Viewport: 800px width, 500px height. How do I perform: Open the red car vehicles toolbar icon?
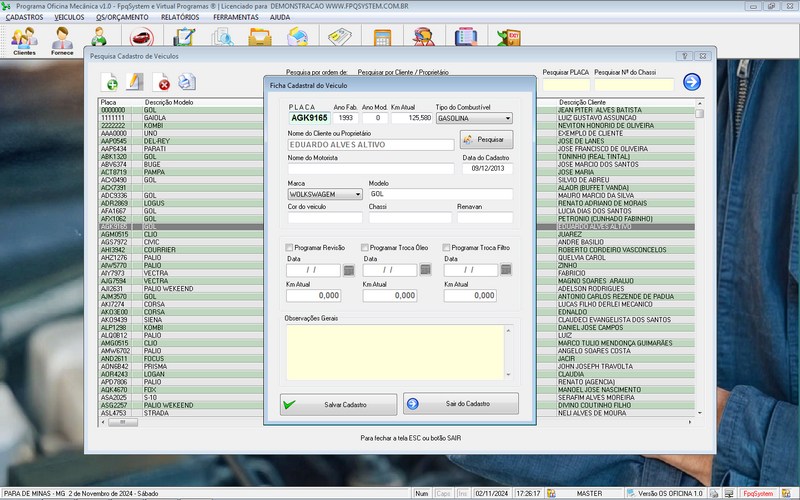point(141,39)
